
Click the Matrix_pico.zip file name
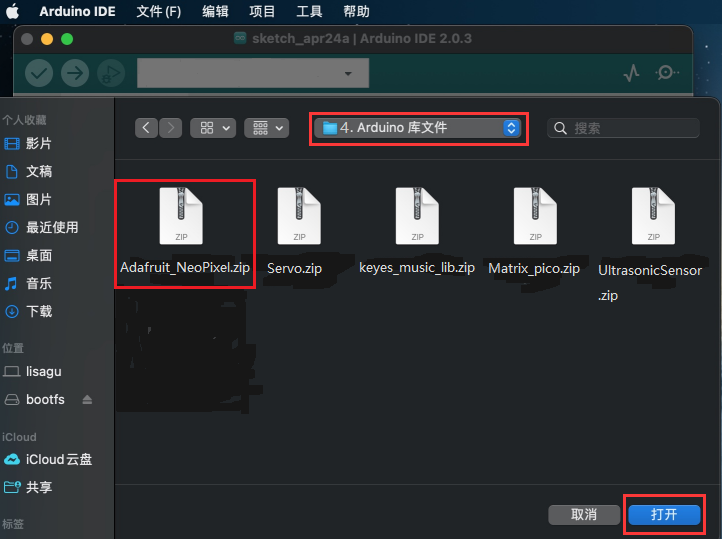pos(534,268)
